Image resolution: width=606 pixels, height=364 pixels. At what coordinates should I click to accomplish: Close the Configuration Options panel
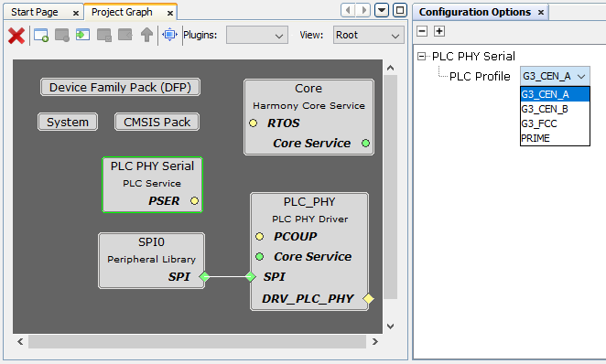541,13
